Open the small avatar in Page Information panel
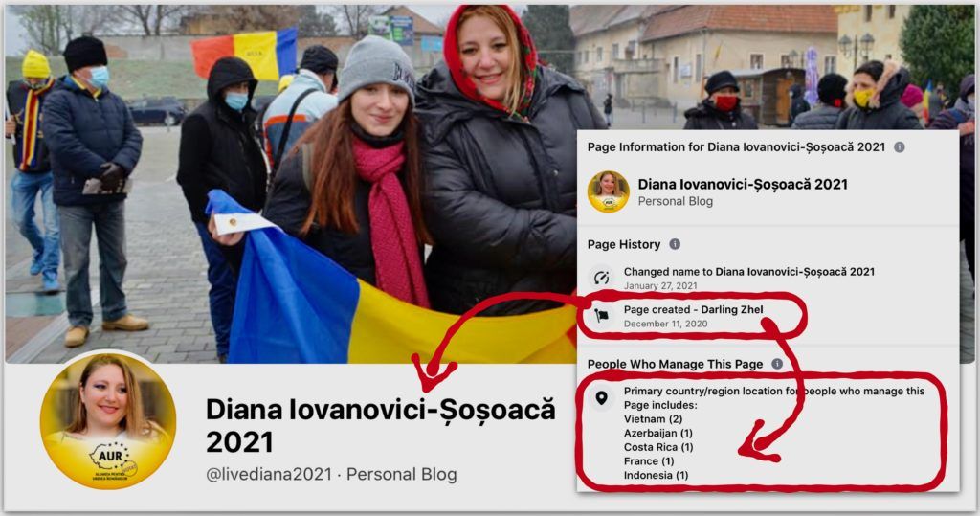The height and width of the screenshot is (516, 980). click(608, 191)
